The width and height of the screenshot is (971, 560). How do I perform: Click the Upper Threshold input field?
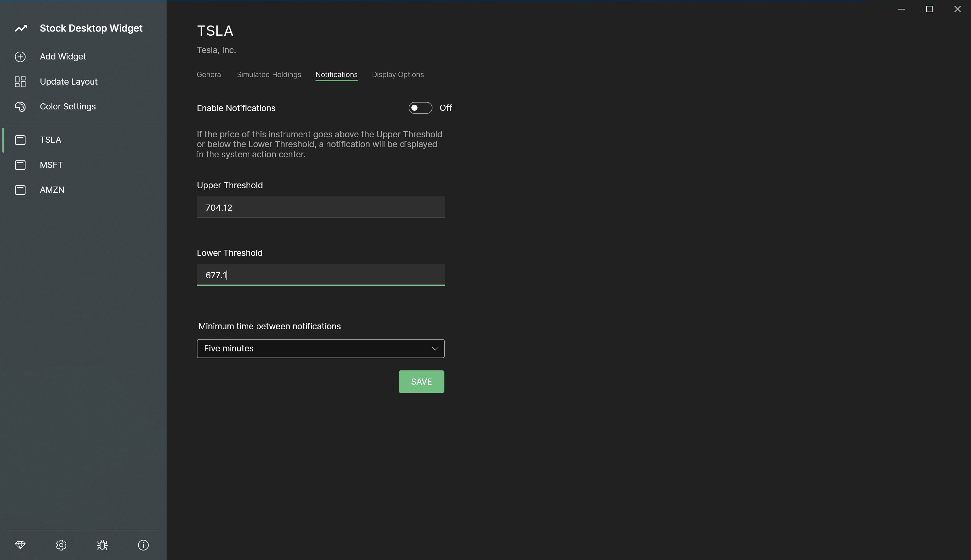pyautogui.click(x=320, y=208)
